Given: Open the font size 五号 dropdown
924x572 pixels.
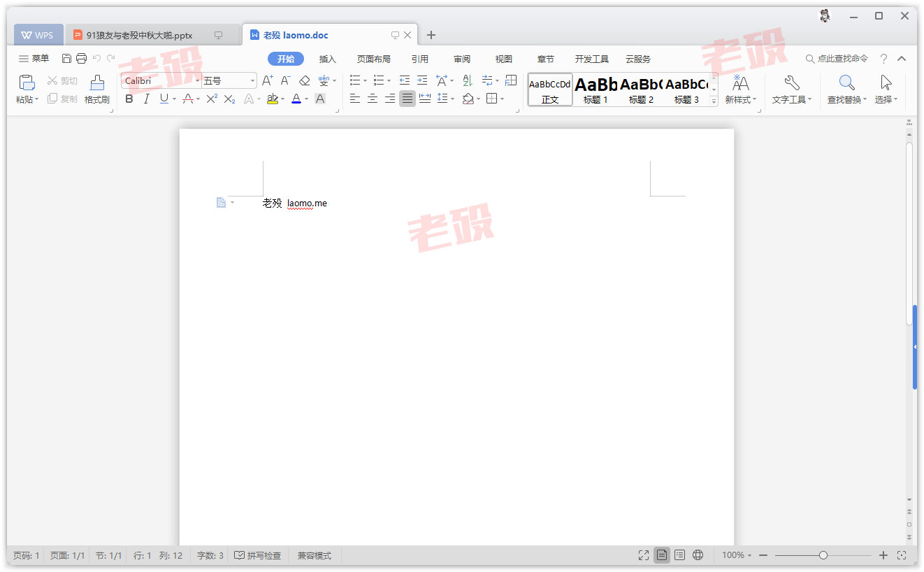Looking at the screenshot, I should [x=252, y=81].
